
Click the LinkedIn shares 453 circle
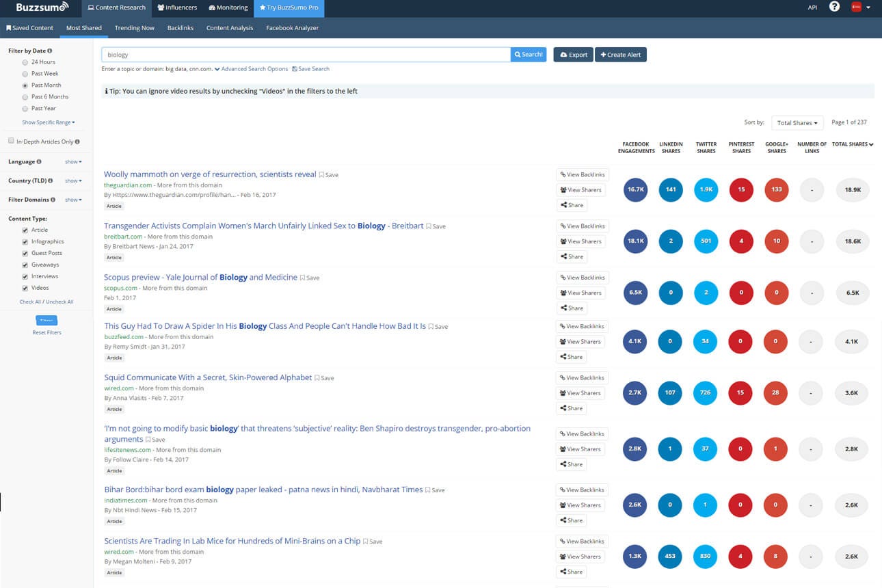[x=671, y=556]
